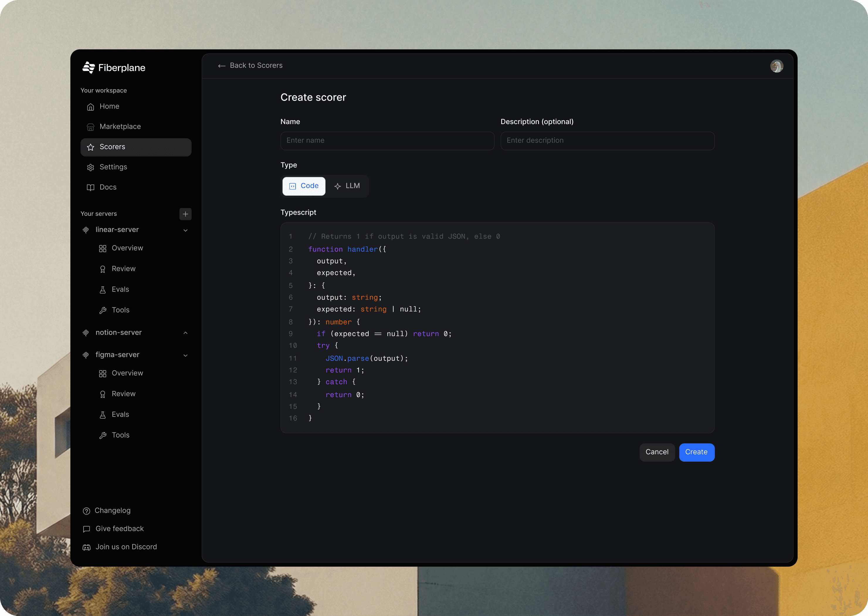Expand the notion-server section chevron
Viewport: 868px width, 616px height.
coord(185,333)
